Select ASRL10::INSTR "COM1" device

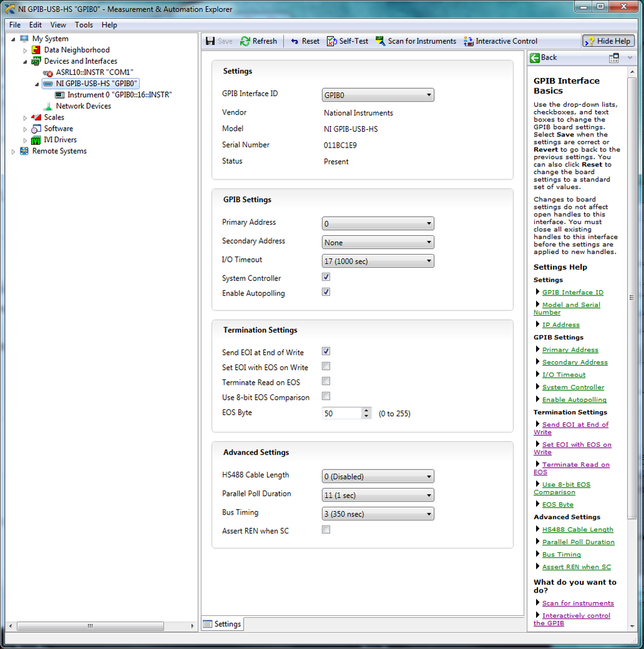click(x=94, y=72)
